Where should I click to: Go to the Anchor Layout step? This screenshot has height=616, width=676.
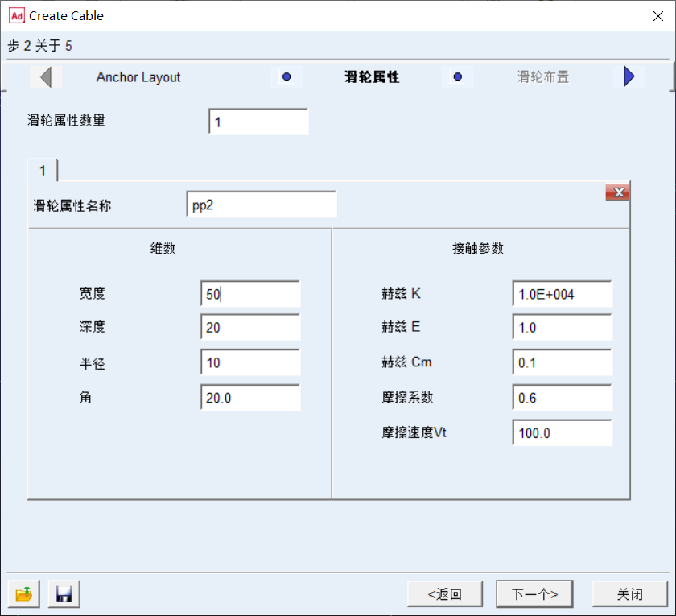pos(138,77)
